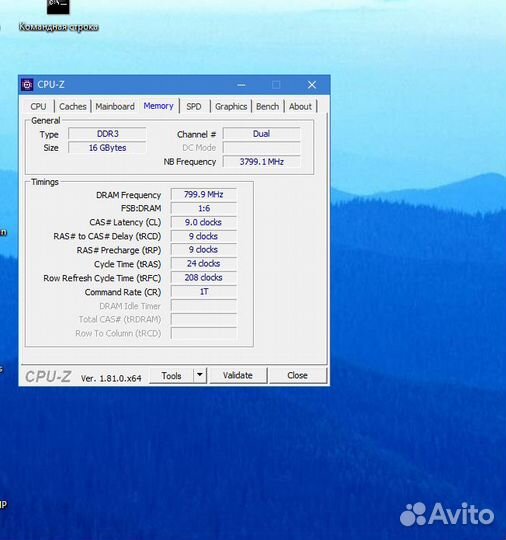
Task: Select the Mainboard tab
Action: pos(115,107)
